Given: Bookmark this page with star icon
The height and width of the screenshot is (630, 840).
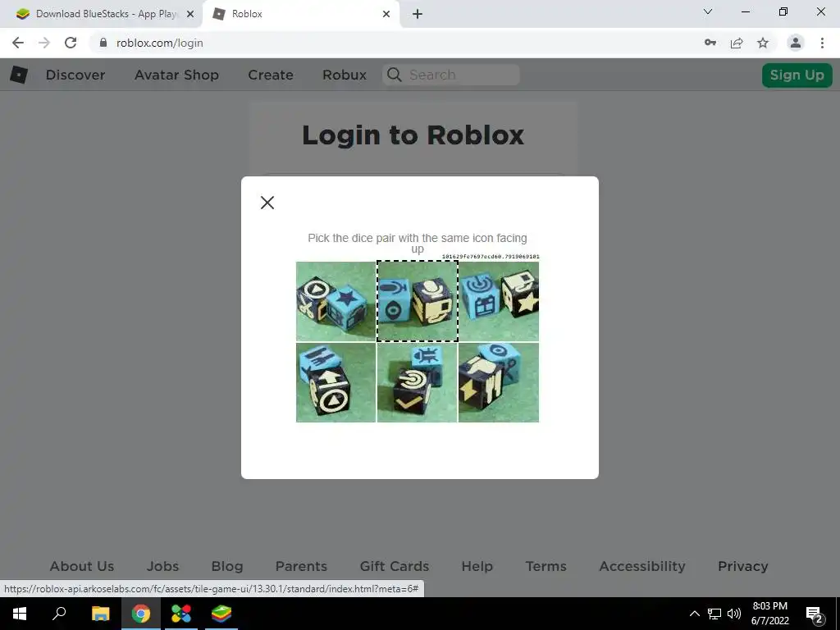Looking at the screenshot, I should tap(763, 43).
